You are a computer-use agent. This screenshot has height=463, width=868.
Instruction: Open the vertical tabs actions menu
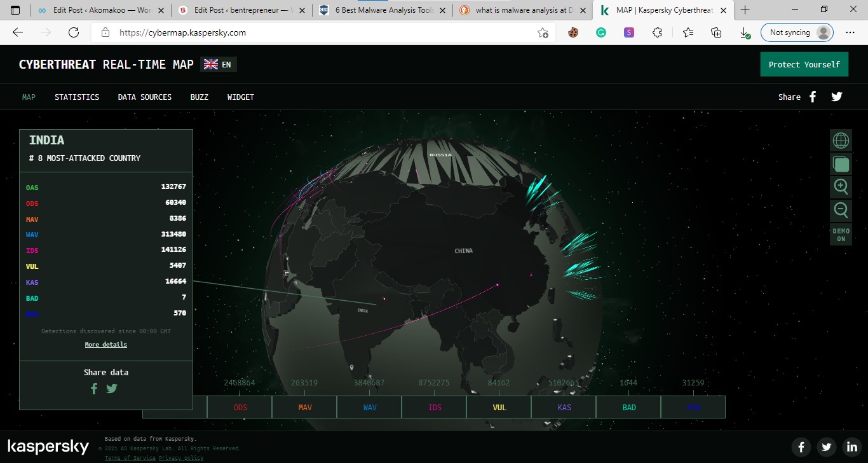[15, 10]
